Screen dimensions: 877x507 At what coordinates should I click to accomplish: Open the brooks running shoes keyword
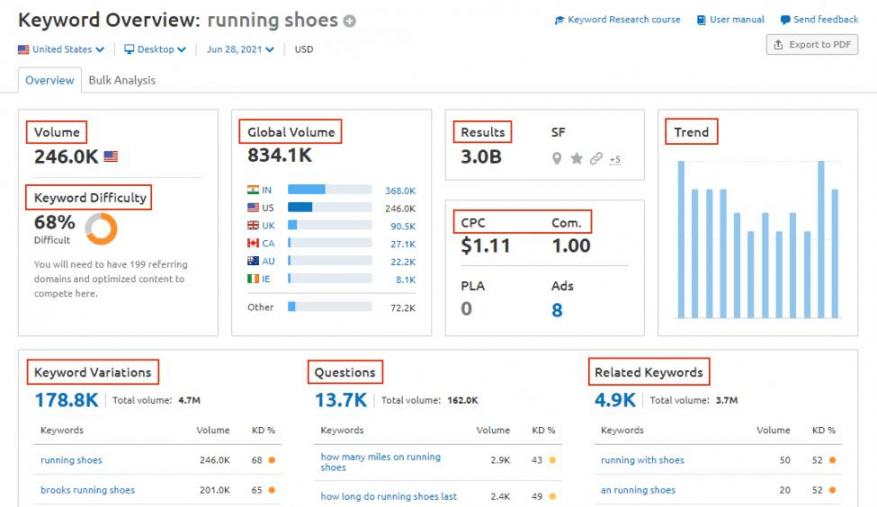click(87, 490)
